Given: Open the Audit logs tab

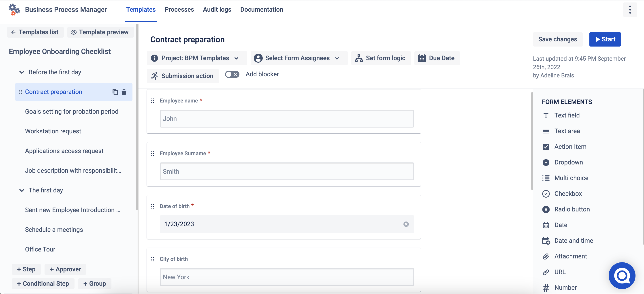Looking at the screenshot, I should [x=217, y=9].
